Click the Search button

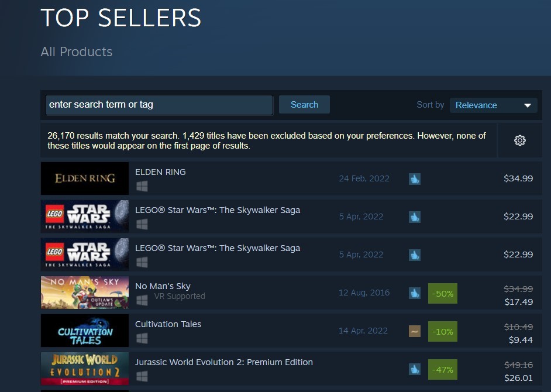[304, 105]
